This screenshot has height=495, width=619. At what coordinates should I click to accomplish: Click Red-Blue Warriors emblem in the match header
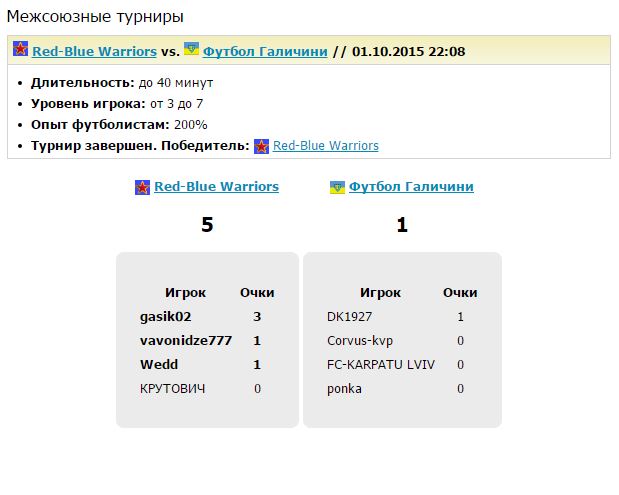coord(20,50)
